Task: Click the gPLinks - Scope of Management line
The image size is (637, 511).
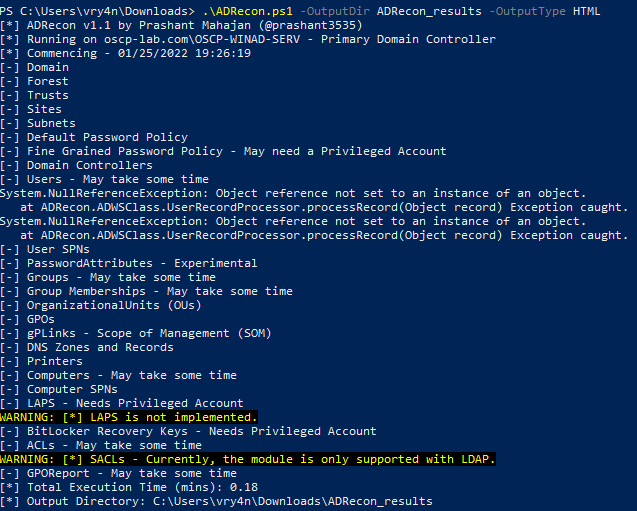Action: pos(135,333)
